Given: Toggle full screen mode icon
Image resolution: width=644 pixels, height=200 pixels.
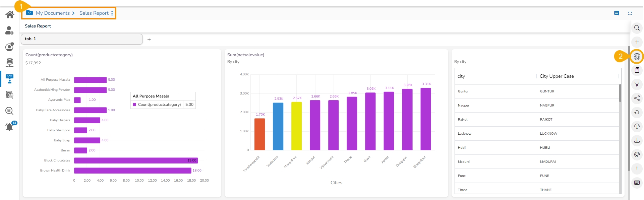Looking at the screenshot, I should [x=630, y=13].
